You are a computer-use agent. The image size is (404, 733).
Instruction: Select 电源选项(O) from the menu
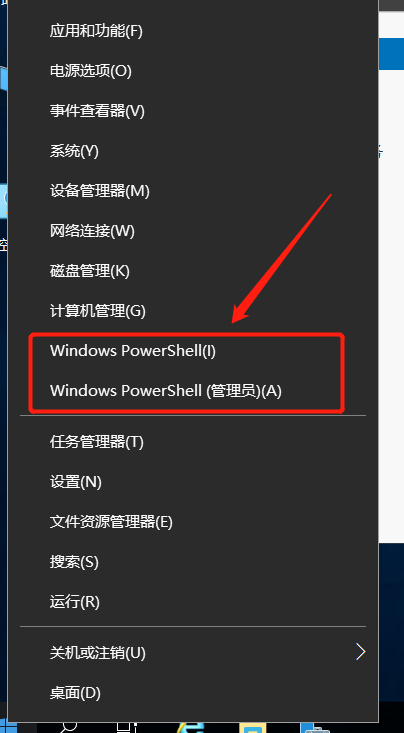click(x=193, y=71)
